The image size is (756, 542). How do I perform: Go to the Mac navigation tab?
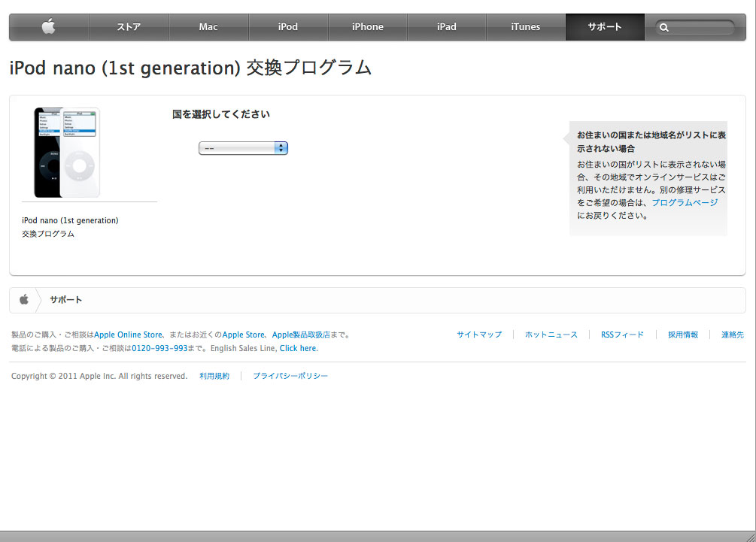(208, 27)
